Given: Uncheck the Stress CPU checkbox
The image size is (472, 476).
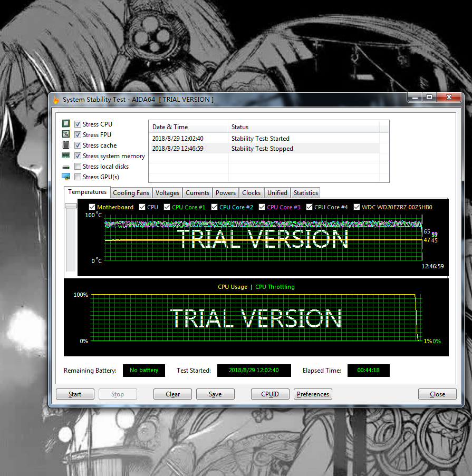Looking at the screenshot, I should tap(78, 124).
